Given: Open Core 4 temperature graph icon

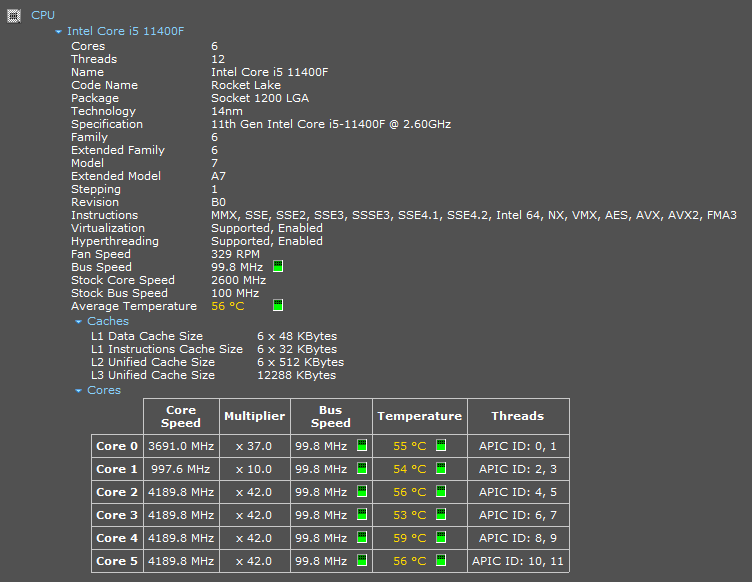Looking at the screenshot, I should coord(441,538).
